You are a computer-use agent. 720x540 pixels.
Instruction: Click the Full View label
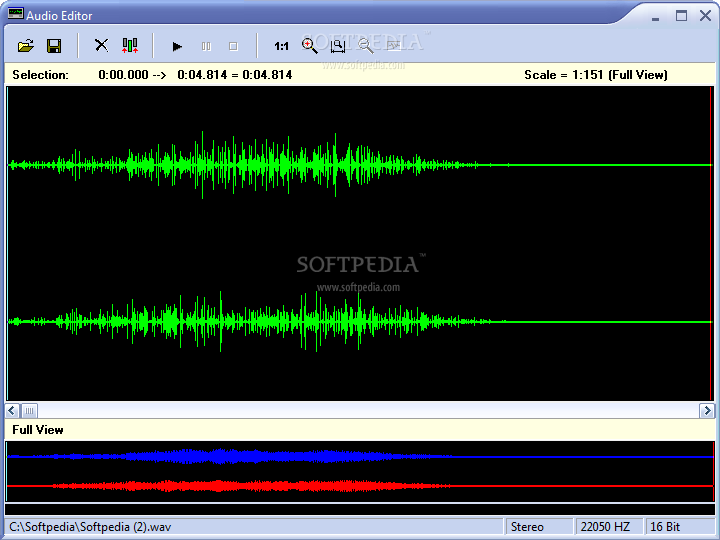[38, 430]
